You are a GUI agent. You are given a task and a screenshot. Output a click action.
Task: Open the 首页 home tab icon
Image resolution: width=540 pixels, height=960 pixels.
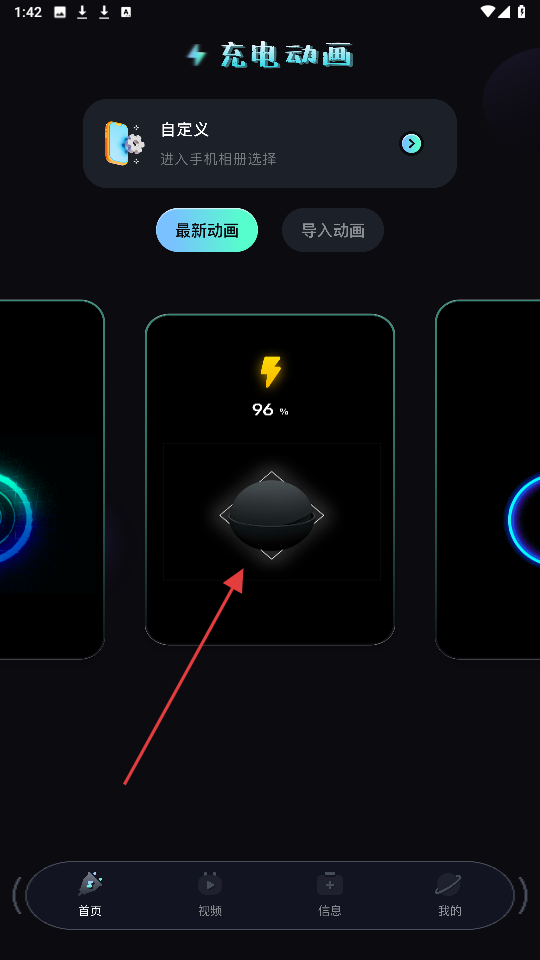point(90,885)
